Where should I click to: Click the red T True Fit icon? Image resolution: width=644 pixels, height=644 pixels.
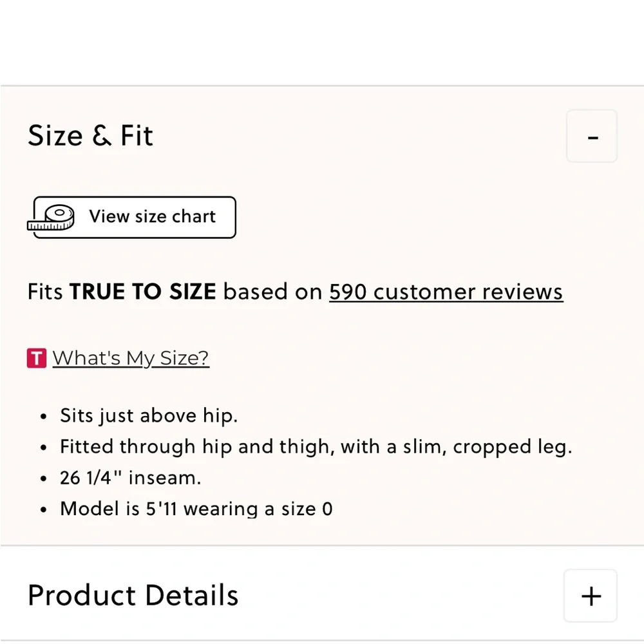tap(37, 358)
